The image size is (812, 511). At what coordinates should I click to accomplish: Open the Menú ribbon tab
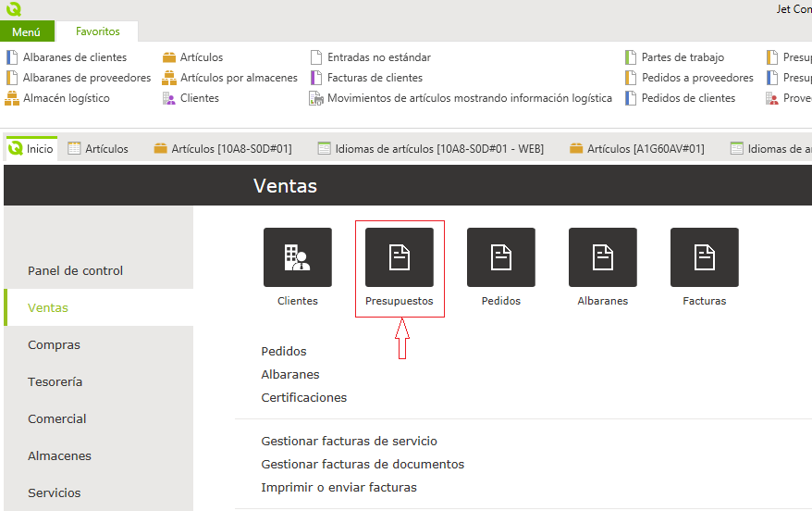coord(27,31)
